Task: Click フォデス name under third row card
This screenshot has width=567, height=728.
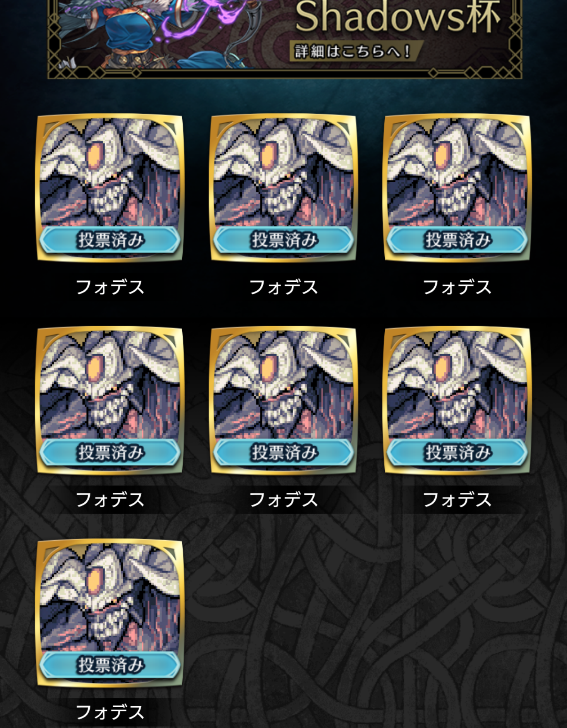Action: [110, 712]
